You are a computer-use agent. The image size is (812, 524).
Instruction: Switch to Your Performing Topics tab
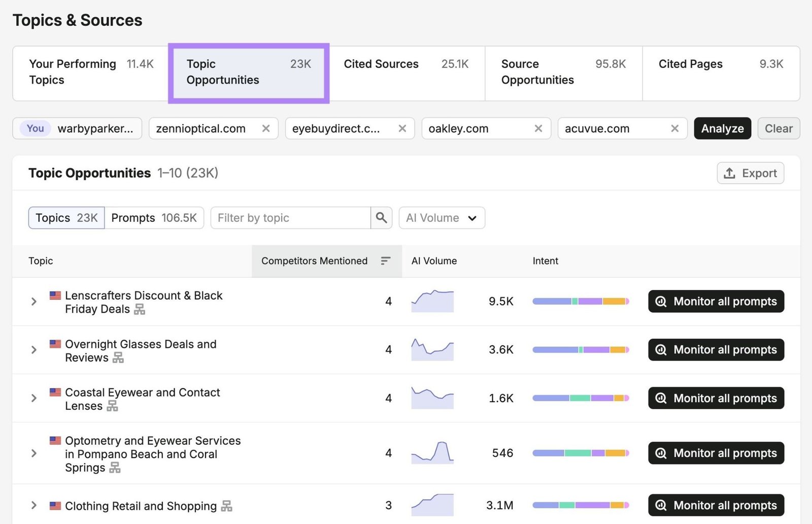tap(91, 73)
